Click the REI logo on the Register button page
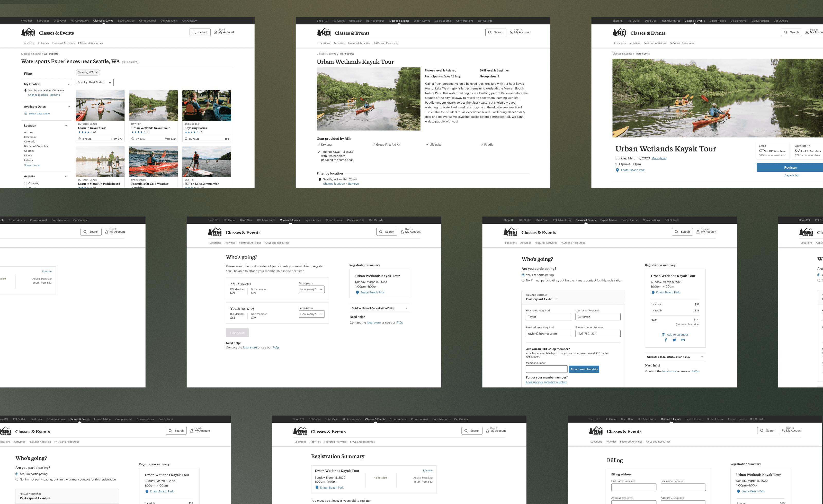This screenshot has height=504, width=823. pos(619,32)
